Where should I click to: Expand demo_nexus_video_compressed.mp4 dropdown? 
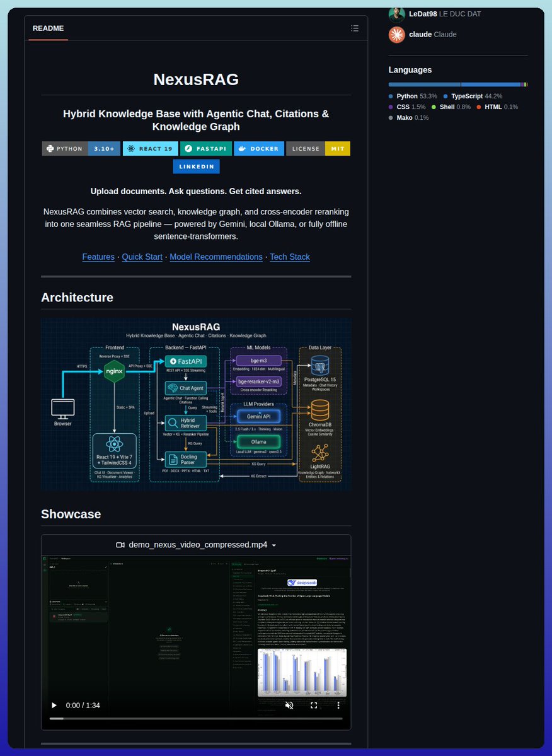coord(274,545)
